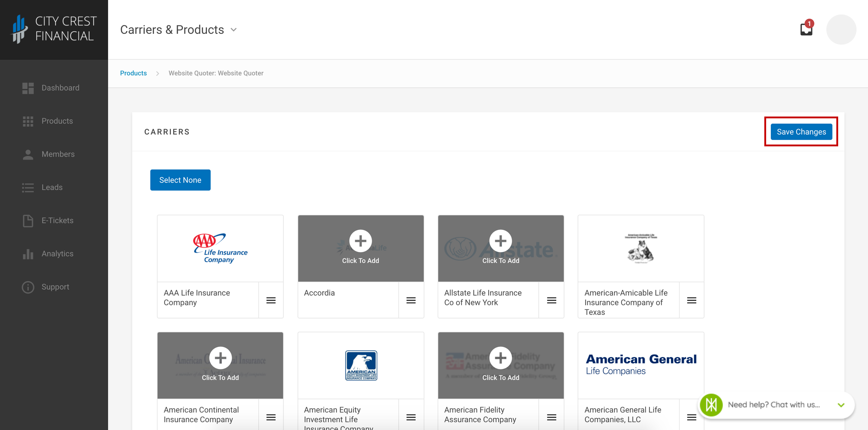Deselect the AAA Life Insurance Company logo tile

click(x=220, y=248)
